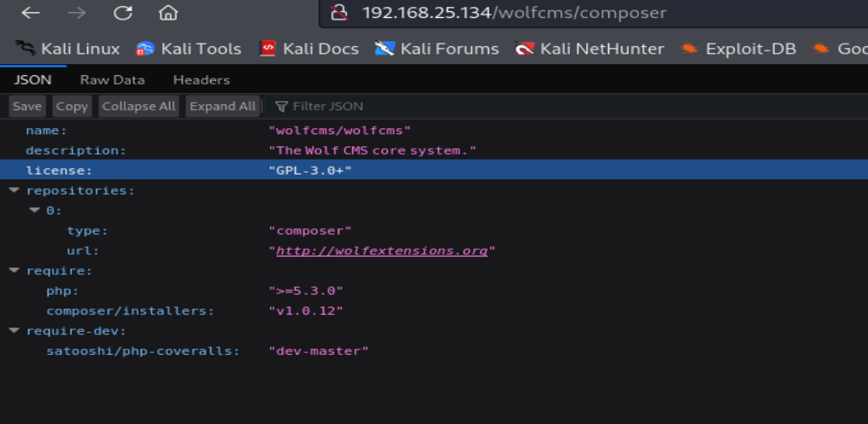
Task: Select the name key row
Action: pos(46,131)
